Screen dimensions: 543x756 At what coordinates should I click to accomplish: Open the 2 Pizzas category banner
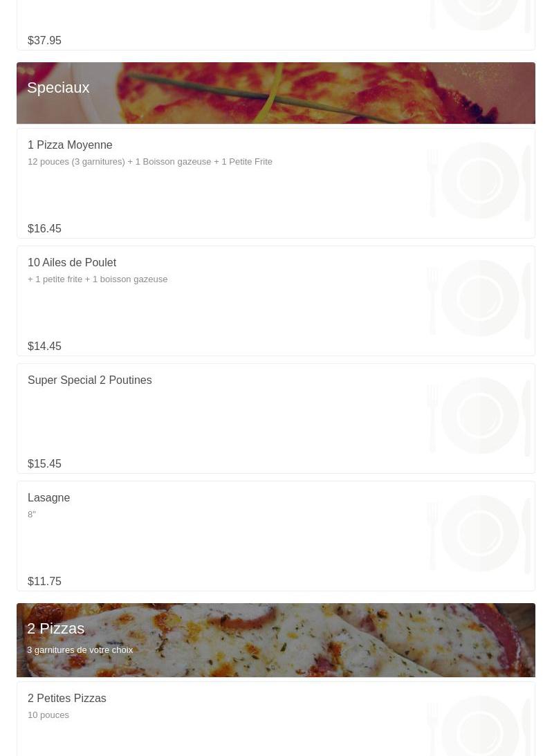click(275, 639)
